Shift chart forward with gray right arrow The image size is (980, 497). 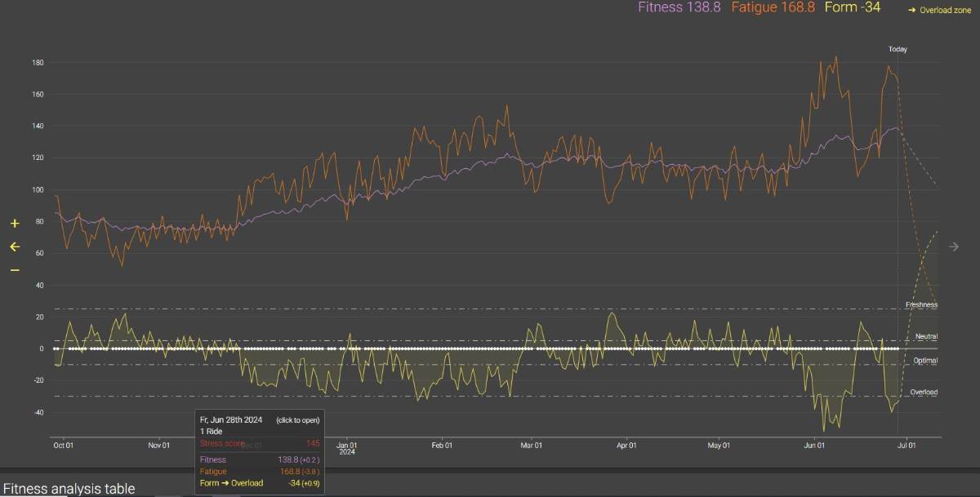954,246
